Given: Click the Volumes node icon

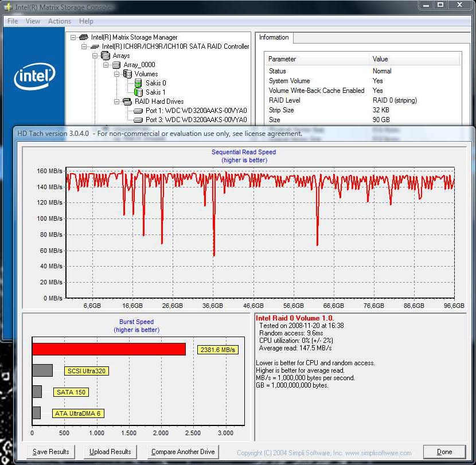Looking at the screenshot, I should pos(127,74).
